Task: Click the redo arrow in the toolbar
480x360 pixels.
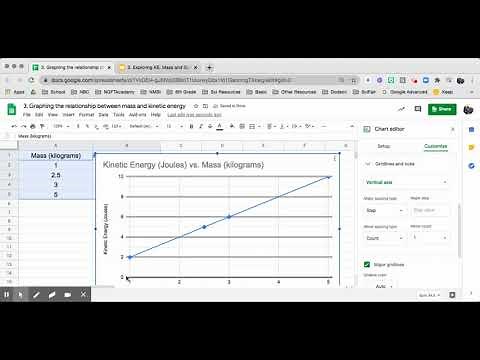Action: point(23,126)
